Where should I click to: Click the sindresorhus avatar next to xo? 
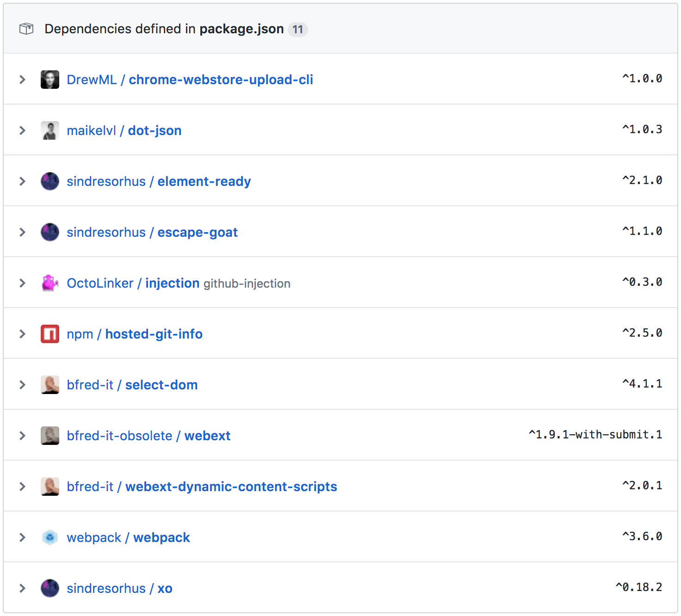coord(50,588)
